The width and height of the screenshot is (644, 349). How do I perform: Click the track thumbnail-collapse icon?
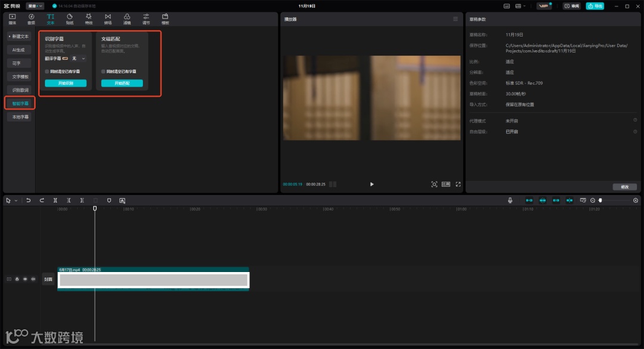9,279
